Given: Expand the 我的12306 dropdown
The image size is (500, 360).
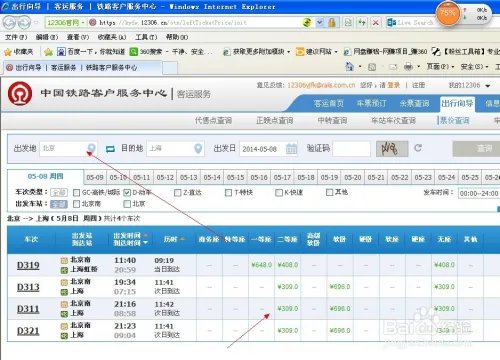Looking at the screenshot, I should pyautogui.click(x=469, y=85).
